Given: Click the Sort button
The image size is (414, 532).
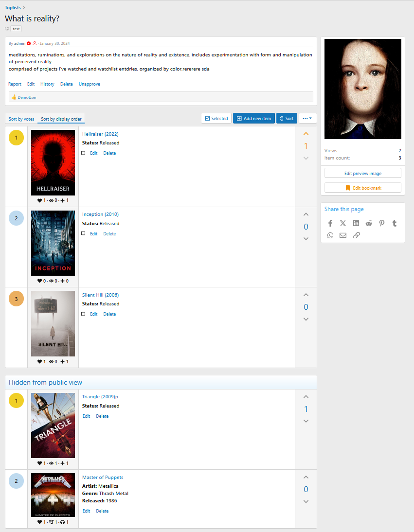Looking at the screenshot, I should tap(287, 118).
